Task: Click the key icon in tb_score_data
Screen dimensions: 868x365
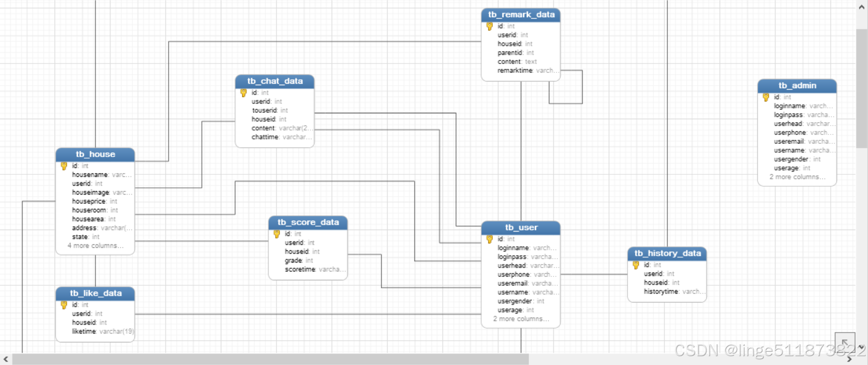Action: click(x=277, y=234)
